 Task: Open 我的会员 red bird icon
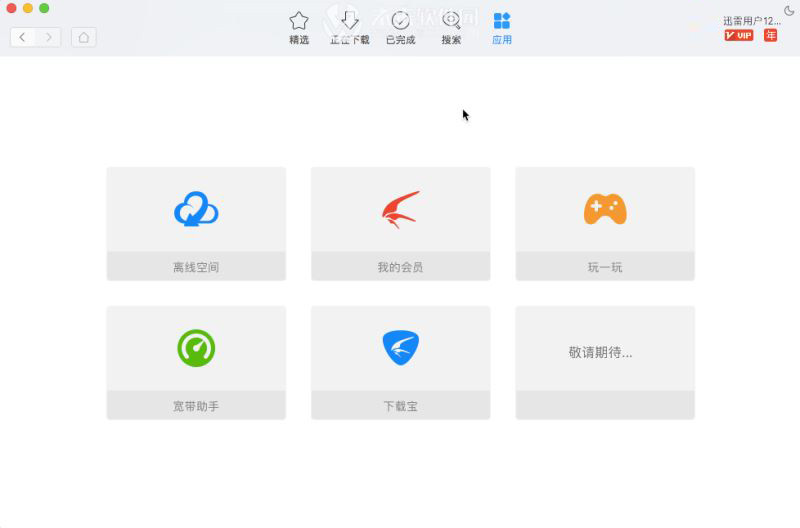click(x=401, y=209)
